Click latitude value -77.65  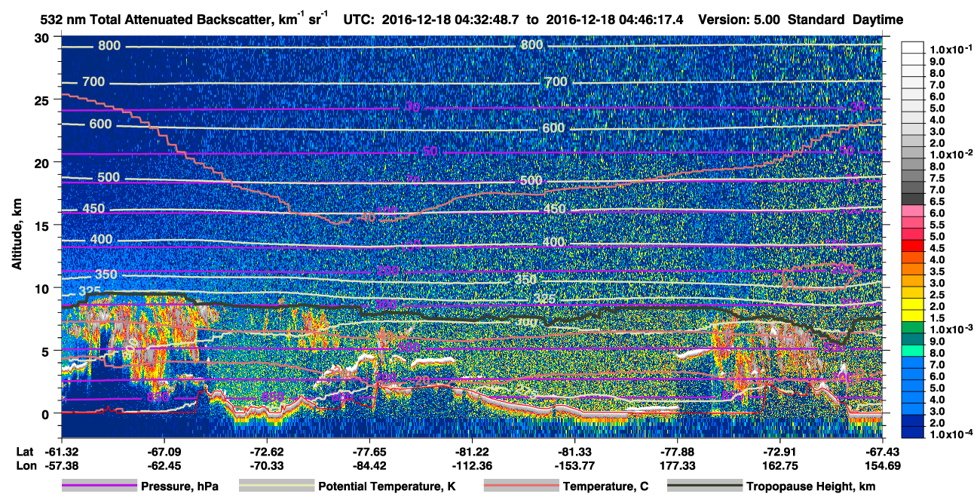pyautogui.click(x=369, y=452)
